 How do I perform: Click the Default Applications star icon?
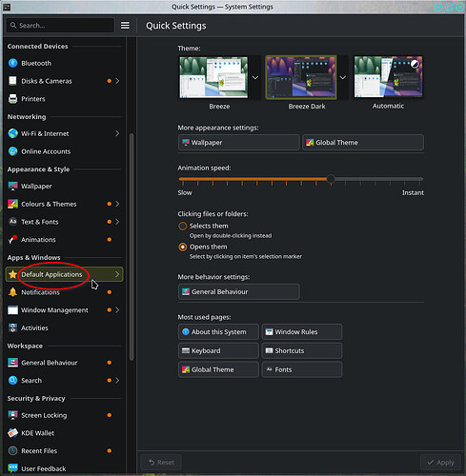[x=12, y=274]
